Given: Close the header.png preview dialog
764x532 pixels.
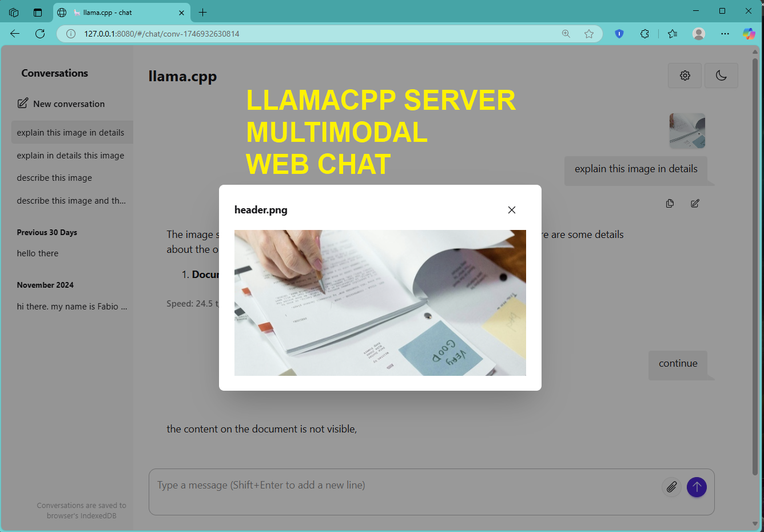Looking at the screenshot, I should point(512,210).
